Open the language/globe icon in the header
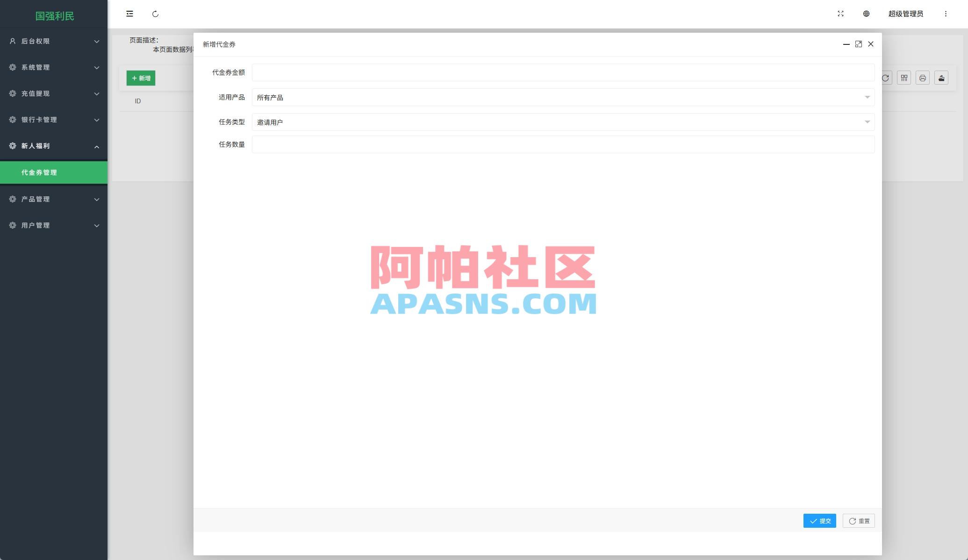Image resolution: width=968 pixels, height=560 pixels. coord(866,14)
